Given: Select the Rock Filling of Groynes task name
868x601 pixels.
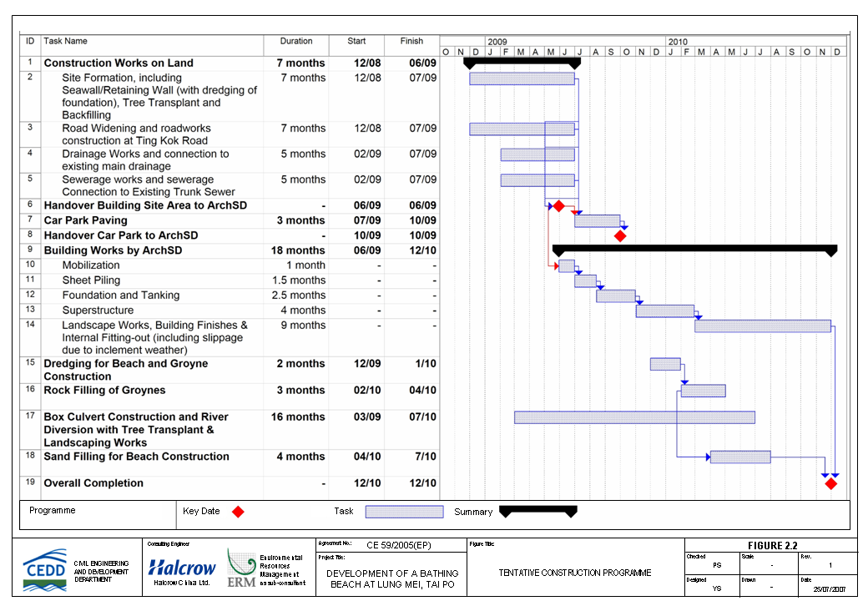Looking at the screenshot, I should coord(104,390).
